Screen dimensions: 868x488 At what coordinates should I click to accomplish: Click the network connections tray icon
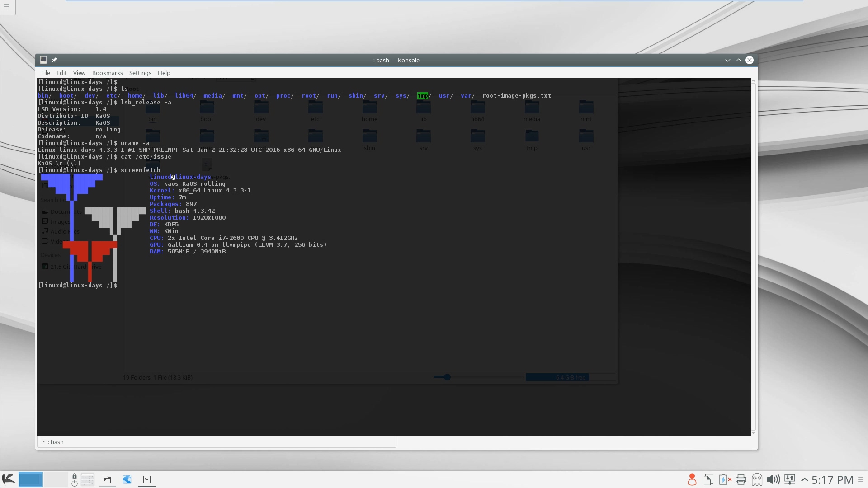point(789,479)
